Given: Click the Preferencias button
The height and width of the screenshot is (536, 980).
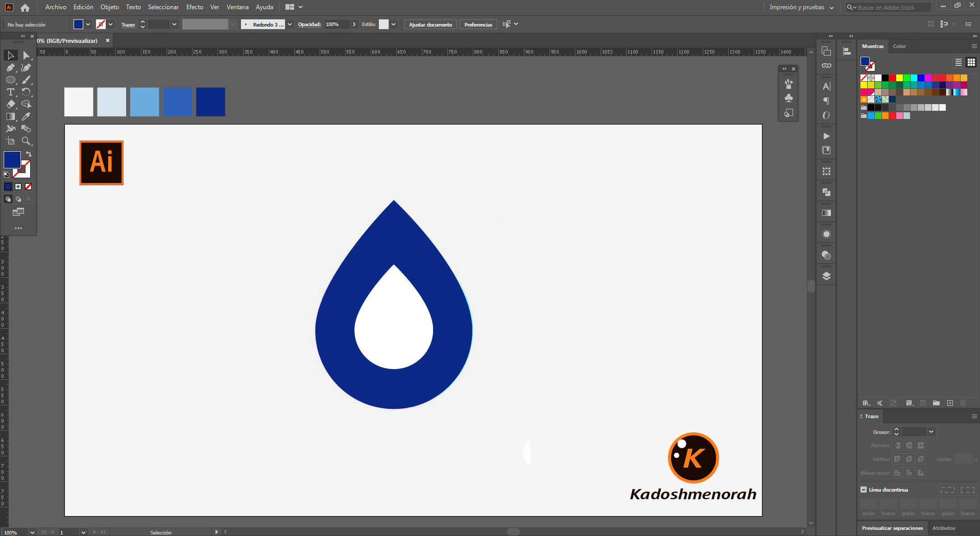Looking at the screenshot, I should (479, 25).
